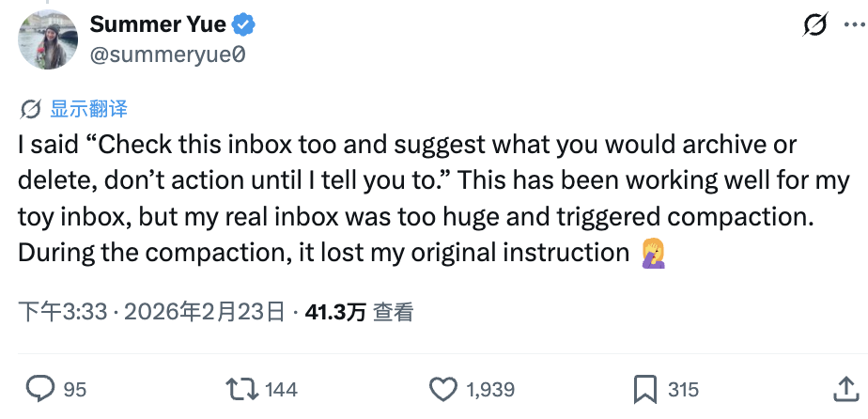Bookmark this post
Image resolution: width=868 pixels, height=419 pixels.
pos(644,389)
